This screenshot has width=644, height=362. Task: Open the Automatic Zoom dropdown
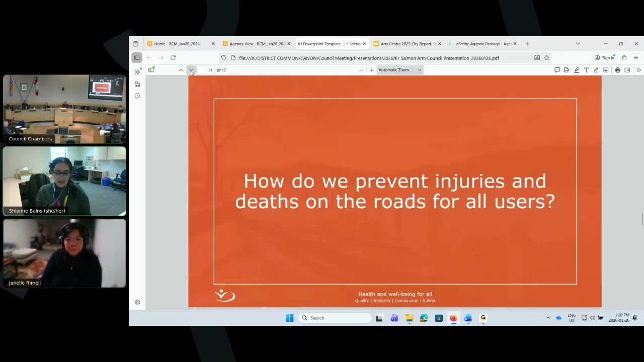coord(399,70)
